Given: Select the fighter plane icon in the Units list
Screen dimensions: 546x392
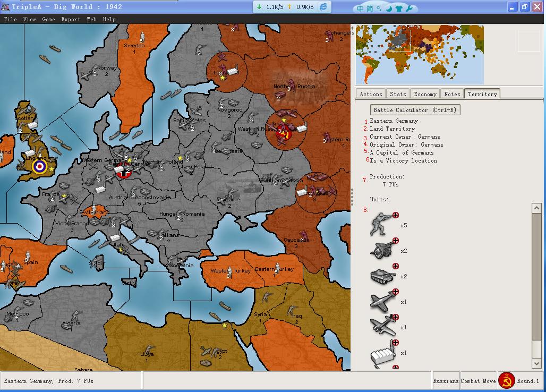Looking at the screenshot, I should (382, 302).
